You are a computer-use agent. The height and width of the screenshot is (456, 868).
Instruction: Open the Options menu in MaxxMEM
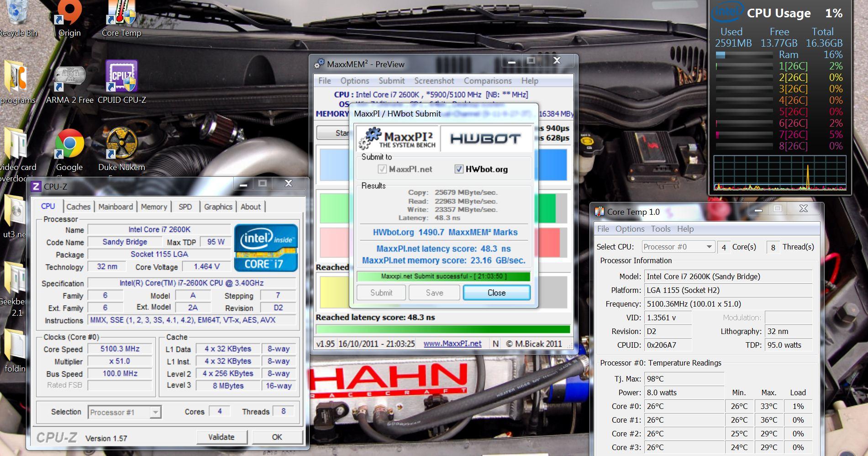click(355, 81)
